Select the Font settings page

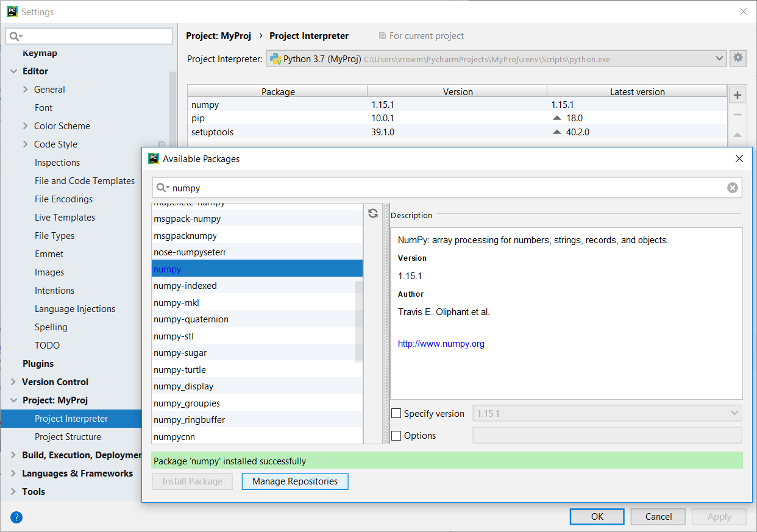click(44, 108)
